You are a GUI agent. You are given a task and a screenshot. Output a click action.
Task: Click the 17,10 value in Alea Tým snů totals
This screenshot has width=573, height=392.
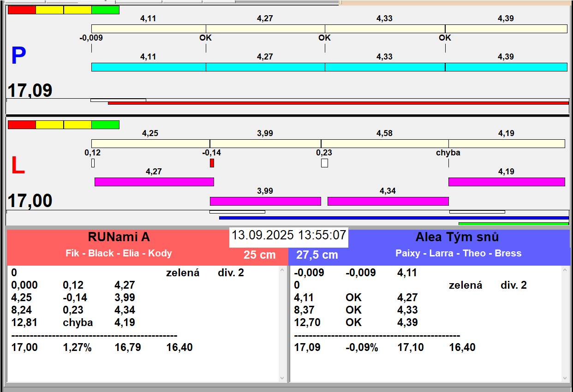tap(411, 347)
